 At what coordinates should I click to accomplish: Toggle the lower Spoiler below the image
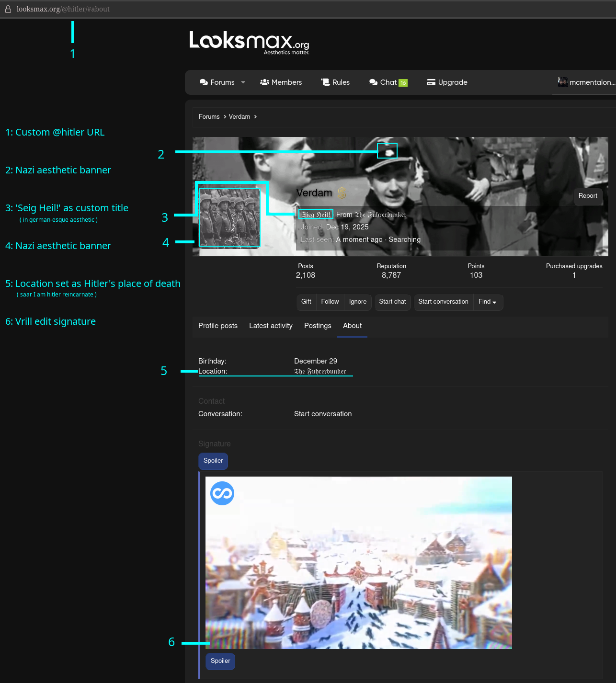pyautogui.click(x=220, y=661)
